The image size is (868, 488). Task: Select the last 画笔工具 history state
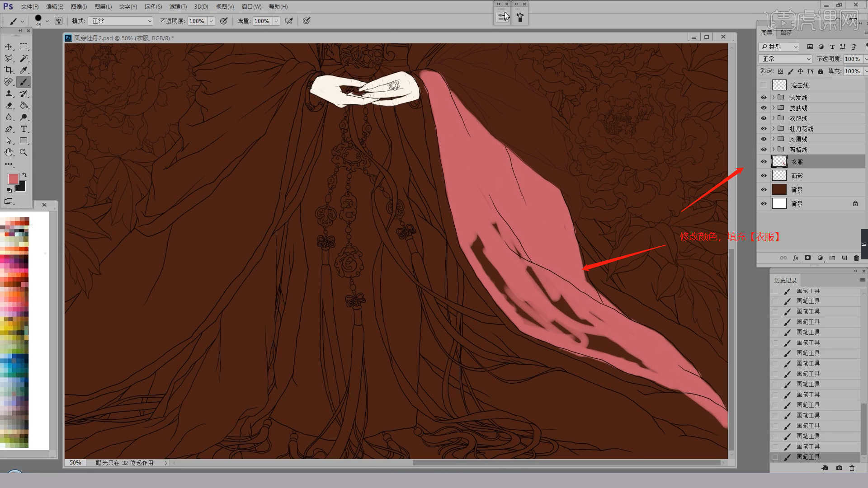pos(815,457)
